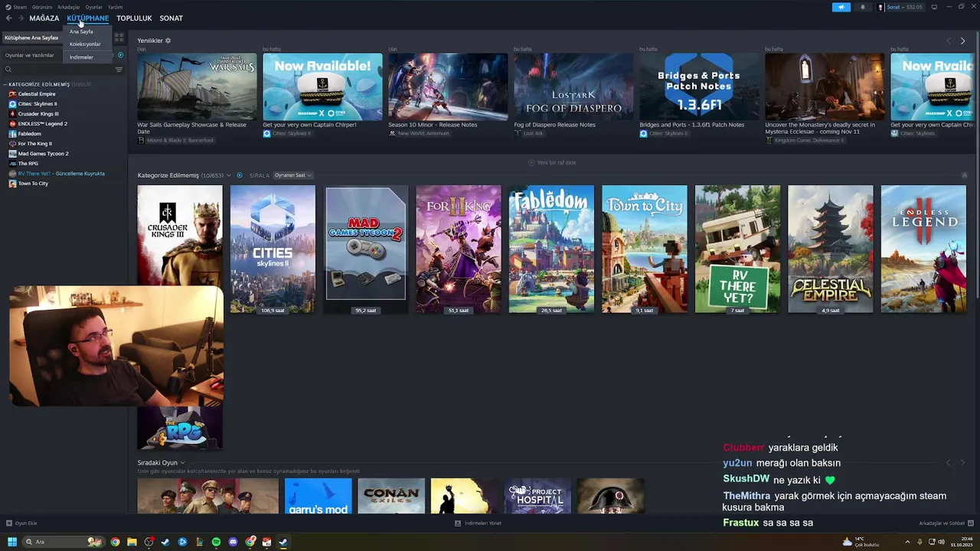The width and height of the screenshot is (980, 551).
Task: Select The RPG entry in sidebar
Action: [28, 164]
